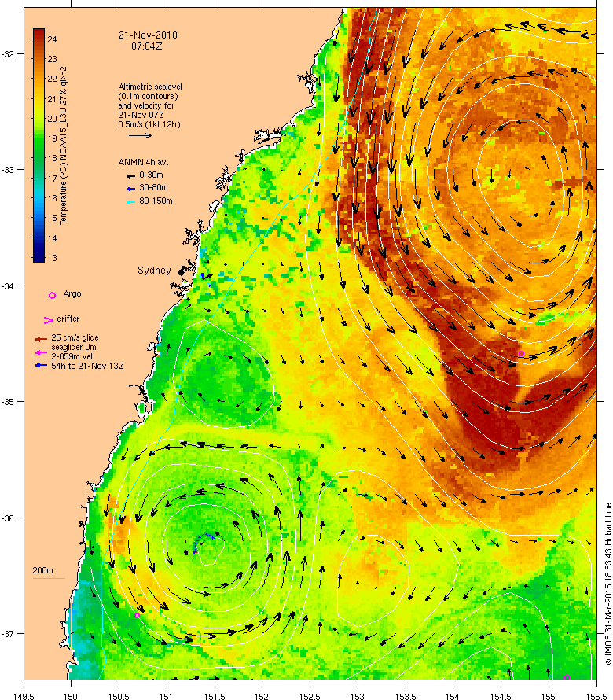Viewport: 613px width, 700px height.
Task: Click the 54h to 21-Nov 13Z label
Action: (x=87, y=366)
